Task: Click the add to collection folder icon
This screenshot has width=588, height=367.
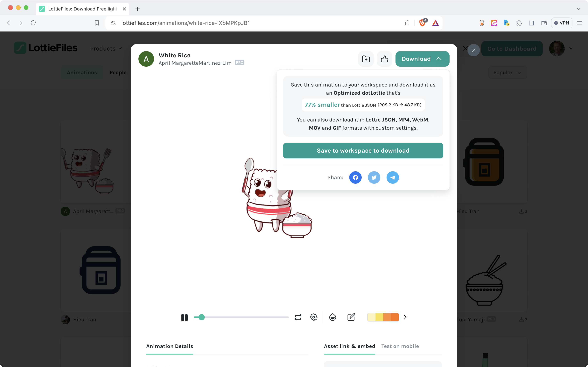Action: pos(366,59)
